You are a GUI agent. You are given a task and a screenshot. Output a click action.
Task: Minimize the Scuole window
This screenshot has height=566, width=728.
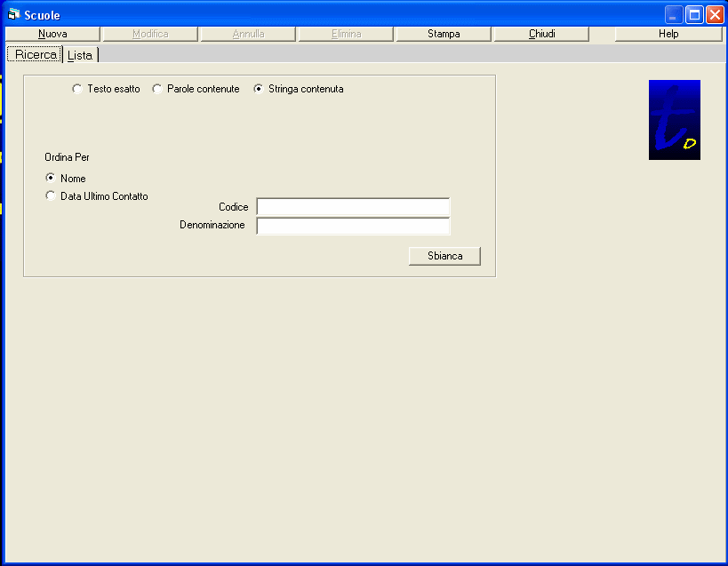(x=674, y=15)
